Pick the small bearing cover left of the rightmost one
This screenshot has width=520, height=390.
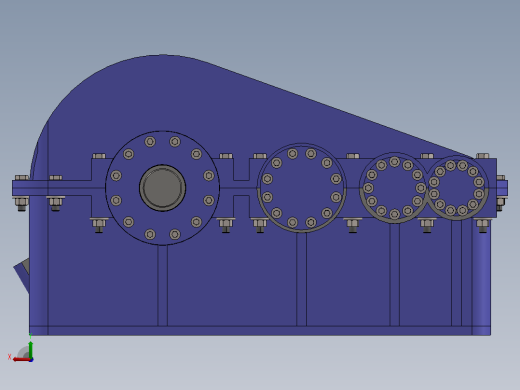(394, 188)
